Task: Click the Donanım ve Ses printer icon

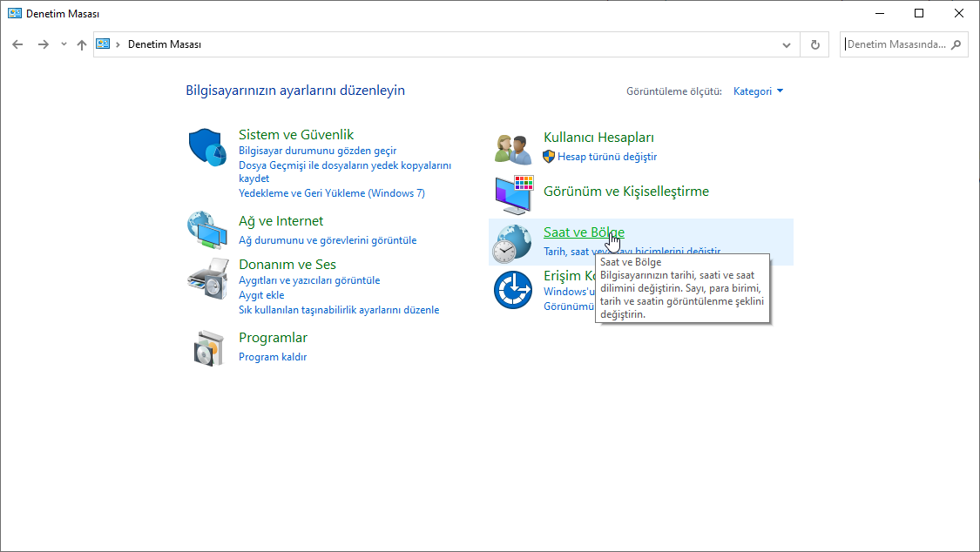Action: (207, 278)
